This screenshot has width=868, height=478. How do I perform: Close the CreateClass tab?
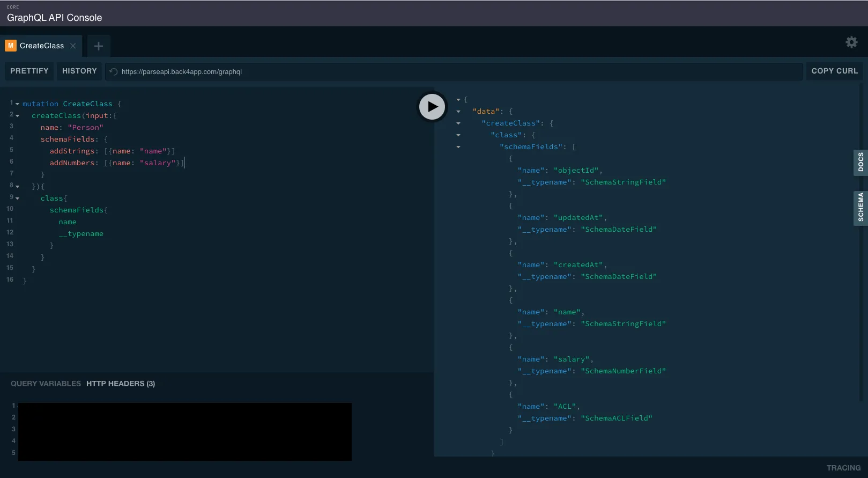73,46
